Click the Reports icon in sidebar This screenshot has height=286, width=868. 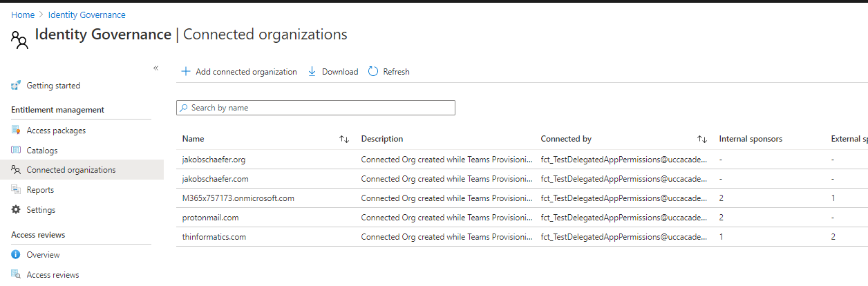[x=16, y=190]
